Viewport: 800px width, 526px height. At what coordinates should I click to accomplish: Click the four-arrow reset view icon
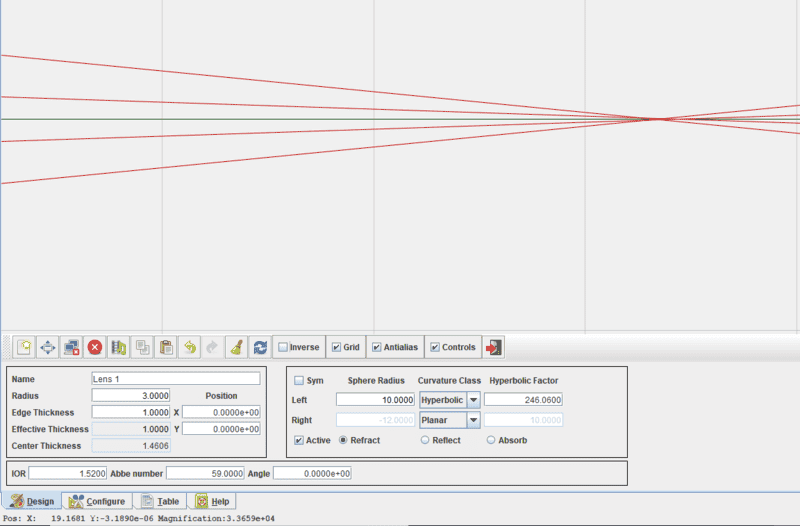47,347
